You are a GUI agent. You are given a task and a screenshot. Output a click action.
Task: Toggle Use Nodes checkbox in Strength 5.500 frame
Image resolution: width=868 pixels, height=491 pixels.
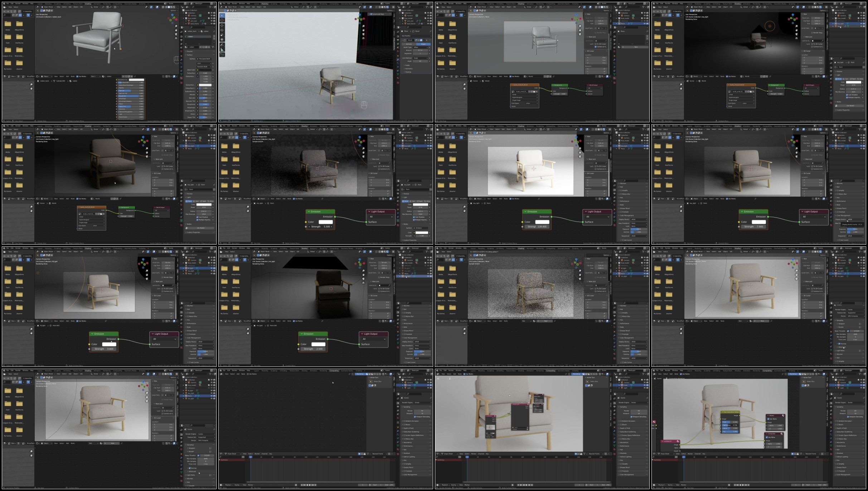(294, 199)
